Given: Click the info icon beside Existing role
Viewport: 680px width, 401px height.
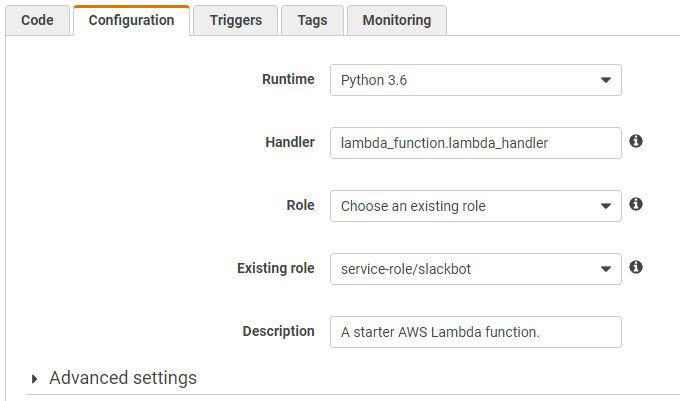Looking at the screenshot, I should click(636, 268).
